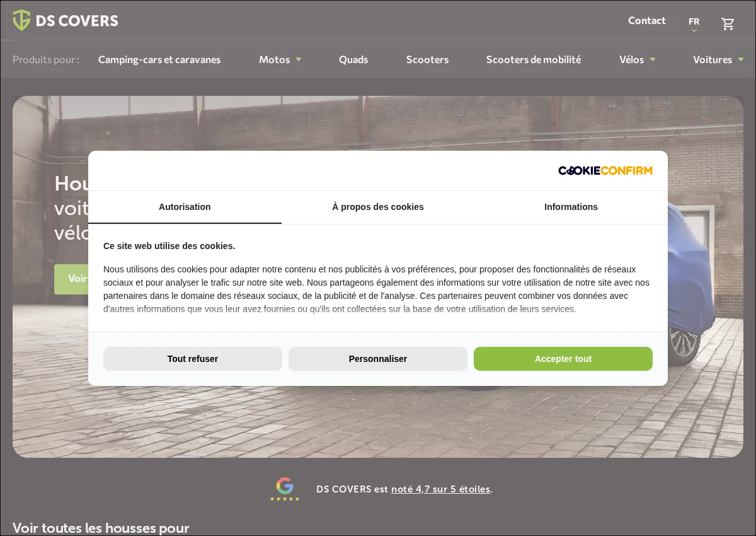Click 'Voir toutes les housses pour' heading

click(x=101, y=528)
